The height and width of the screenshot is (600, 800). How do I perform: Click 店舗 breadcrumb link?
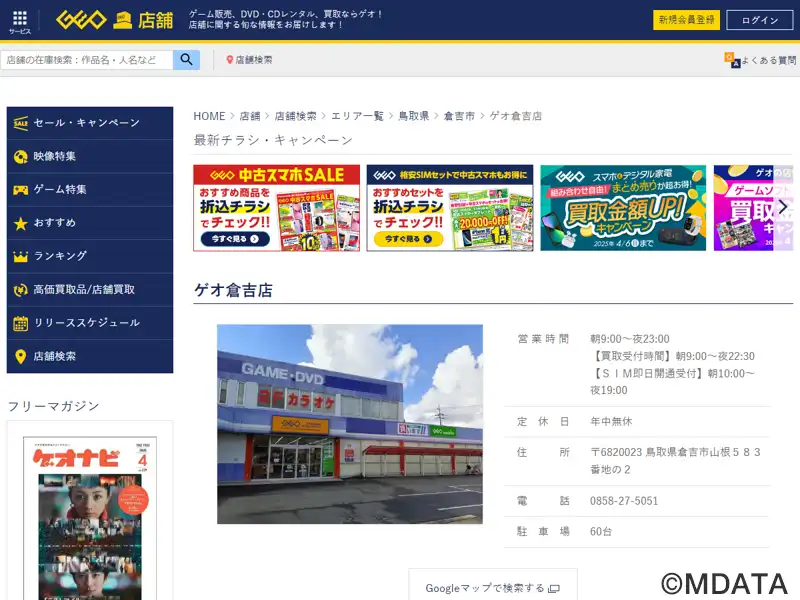250,116
